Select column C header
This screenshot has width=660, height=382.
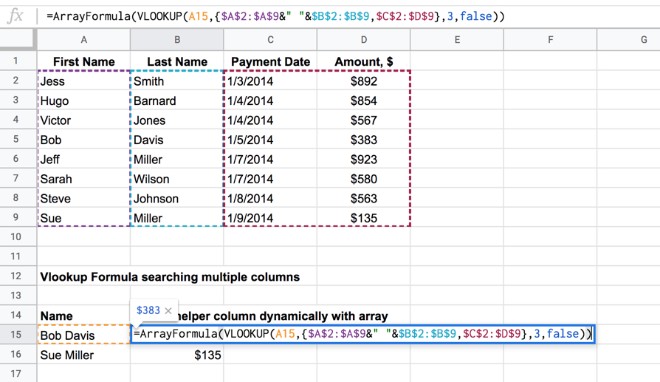270,40
